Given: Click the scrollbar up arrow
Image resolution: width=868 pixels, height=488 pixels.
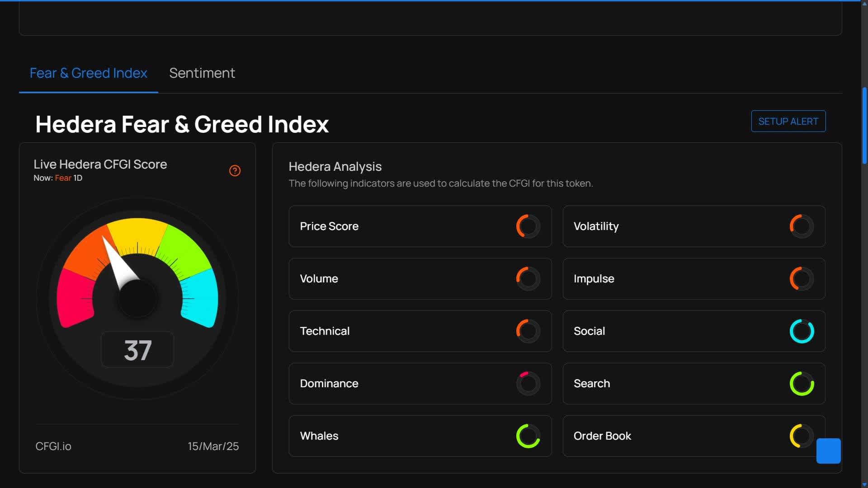Looking at the screenshot, I should 864,3.
